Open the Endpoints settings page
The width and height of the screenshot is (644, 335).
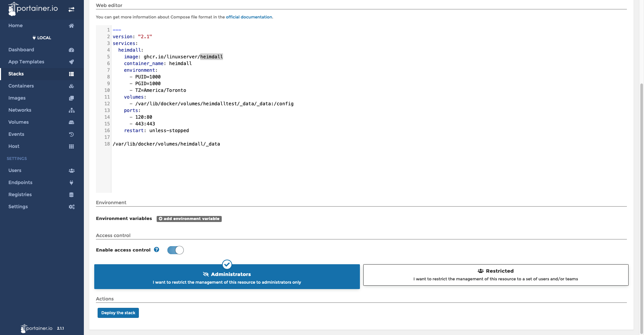coord(42,182)
